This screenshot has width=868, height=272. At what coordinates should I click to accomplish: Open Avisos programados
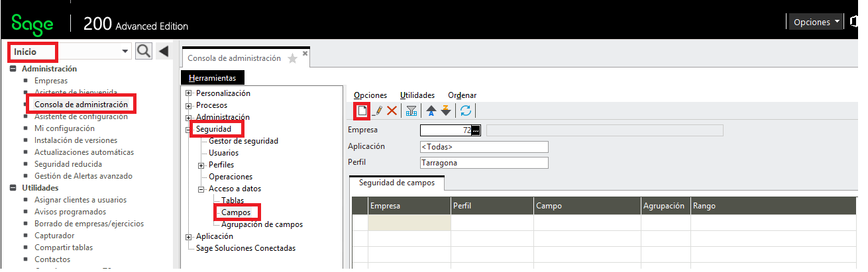(x=70, y=212)
